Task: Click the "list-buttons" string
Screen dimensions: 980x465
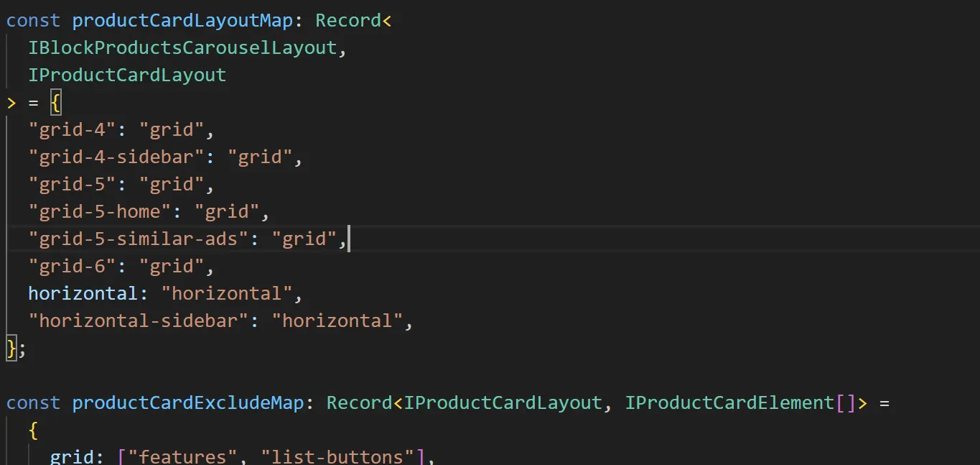Action: (337, 457)
